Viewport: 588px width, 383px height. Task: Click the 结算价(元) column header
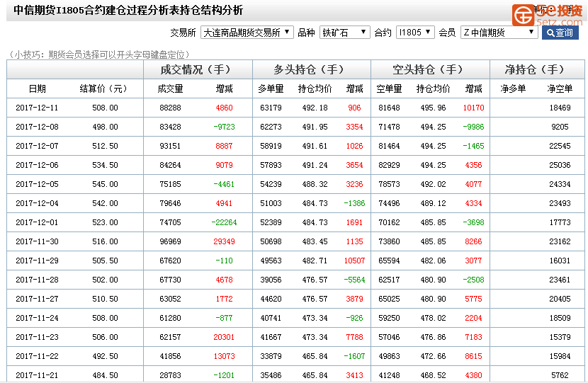coord(103,88)
